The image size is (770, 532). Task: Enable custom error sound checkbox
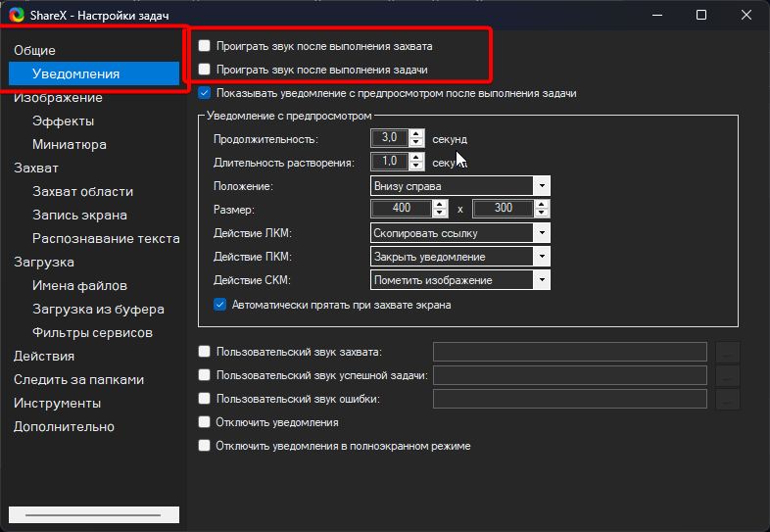pyautogui.click(x=205, y=399)
